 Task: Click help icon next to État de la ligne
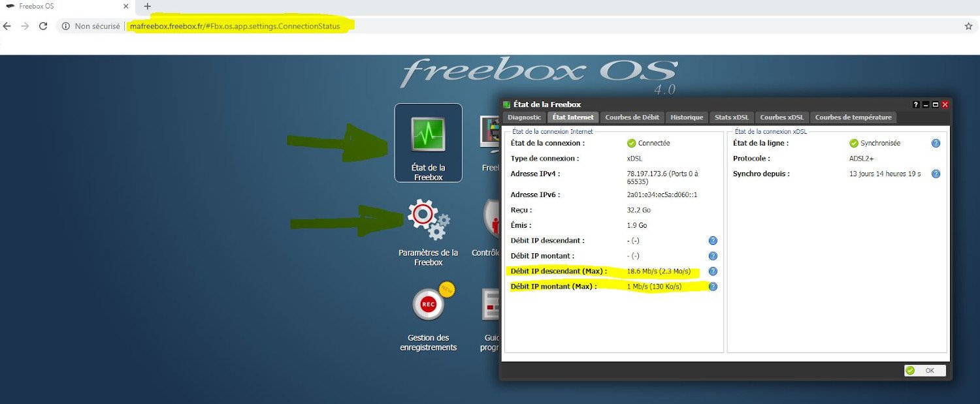936,143
